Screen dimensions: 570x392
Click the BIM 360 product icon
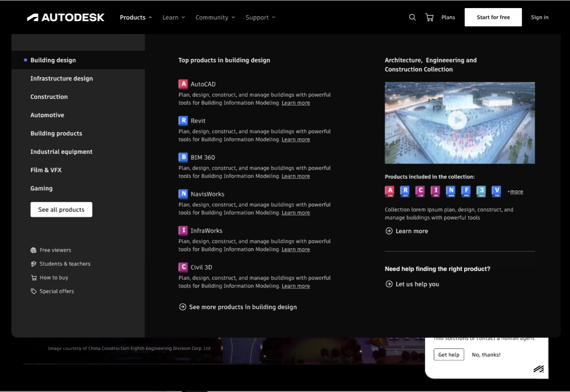pos(183,157)
